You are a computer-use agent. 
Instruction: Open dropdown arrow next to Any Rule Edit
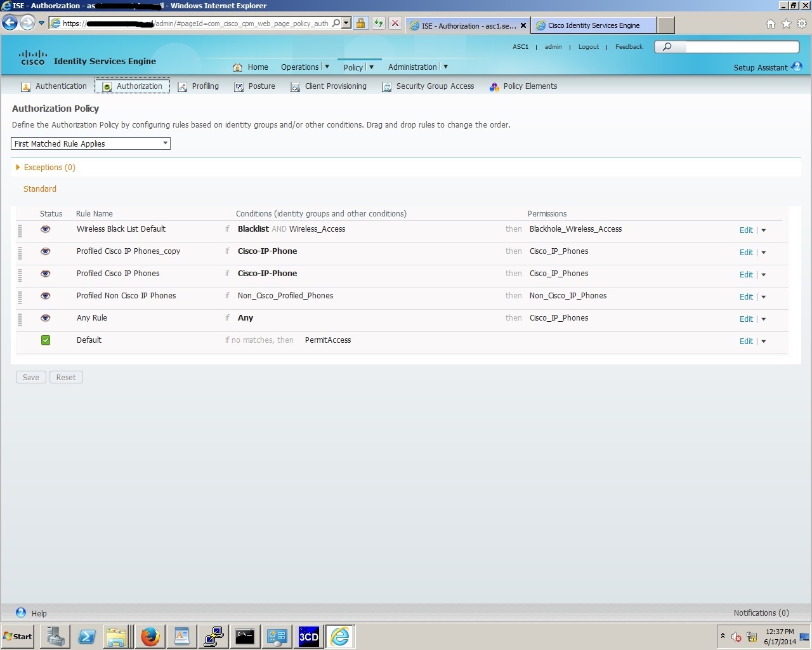(x=764, y=319)
